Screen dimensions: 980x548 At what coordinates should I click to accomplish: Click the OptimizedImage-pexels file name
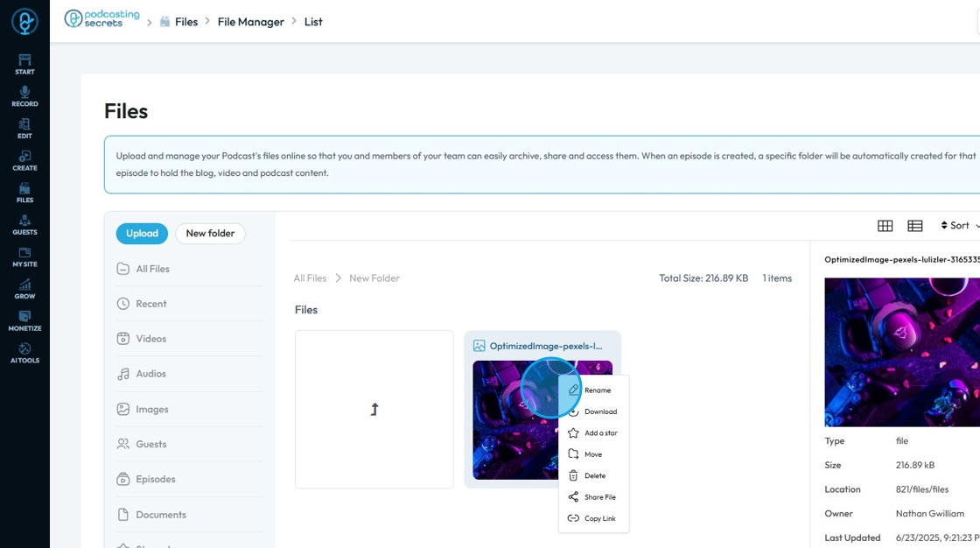[x=546, y=346]
